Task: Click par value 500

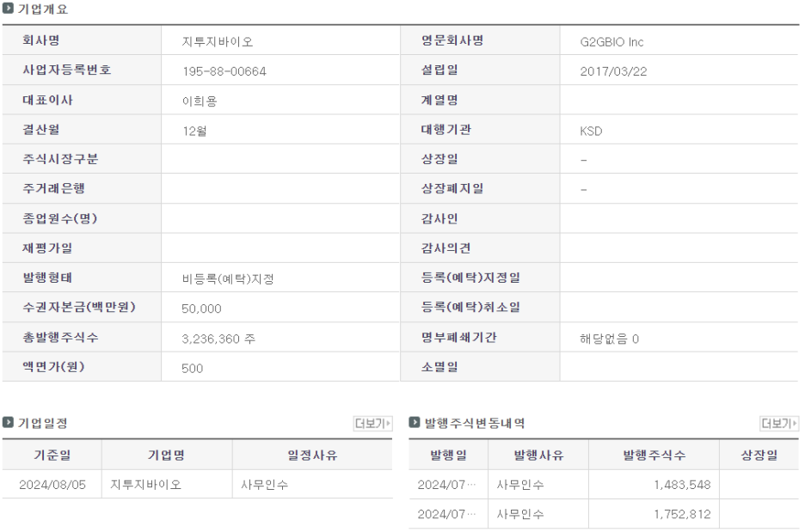Action: 192,369
